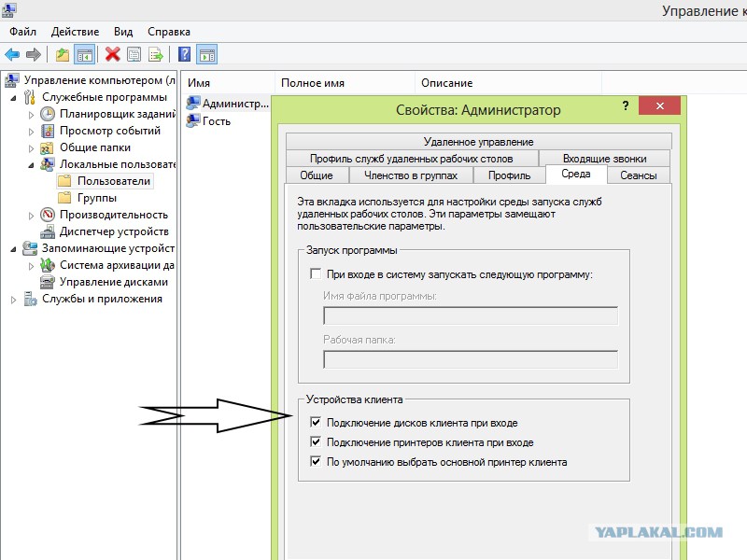Screen dimensions: 747x560
Task: Click the dialog's '?' help button
Action: click(626, 106)
